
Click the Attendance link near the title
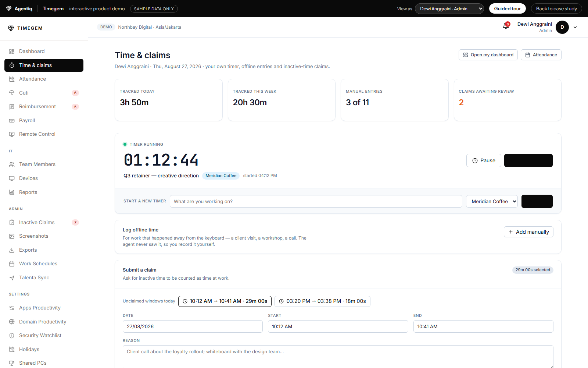[x=541, y=55]
